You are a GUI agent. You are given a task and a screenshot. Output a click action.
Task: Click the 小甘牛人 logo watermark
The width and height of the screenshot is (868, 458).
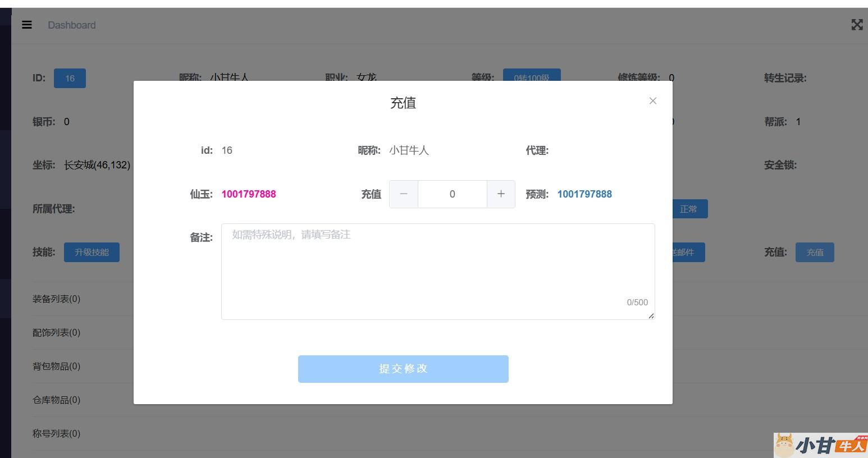(820, 446)
